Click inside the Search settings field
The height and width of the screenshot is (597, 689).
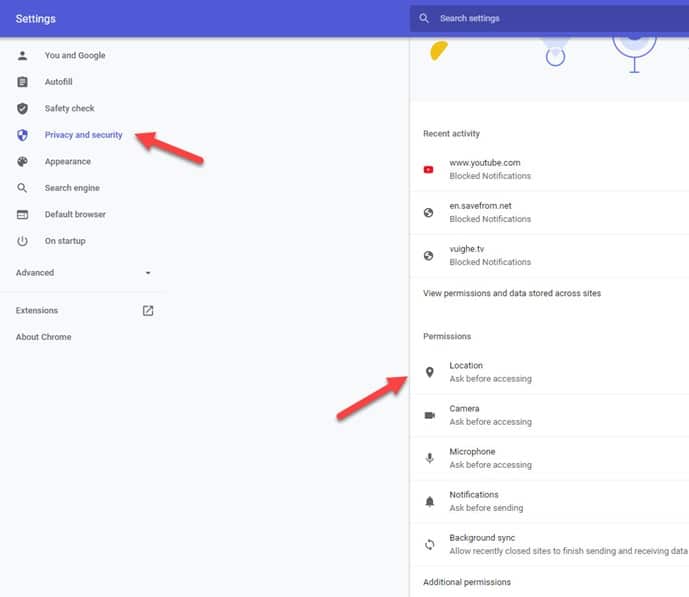tap(549, 18)
